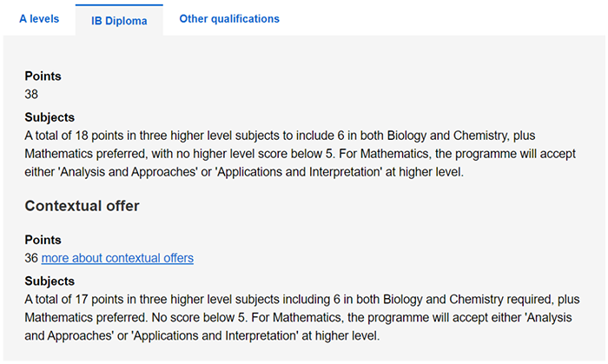This screenshot has height=364, width=608.
Task: Switch to the A levels tab
Action: tap(39, 18)
